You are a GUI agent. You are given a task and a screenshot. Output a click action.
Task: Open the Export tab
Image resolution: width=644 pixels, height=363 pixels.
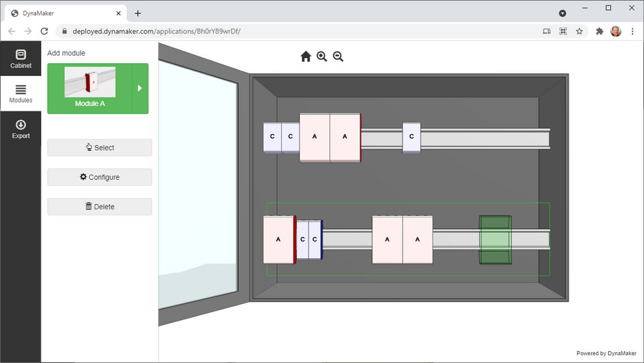pyautogui.click(x=21, y=129)
